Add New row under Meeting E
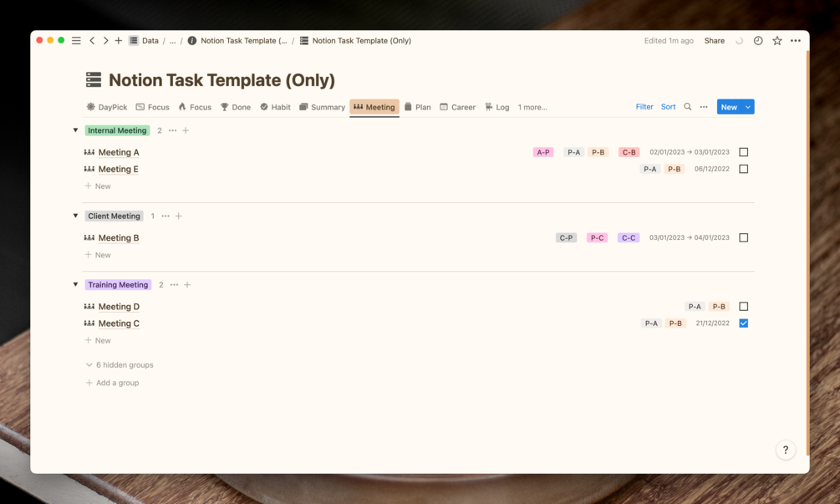This screenshot has width=840, height=504. coord(98,186)
